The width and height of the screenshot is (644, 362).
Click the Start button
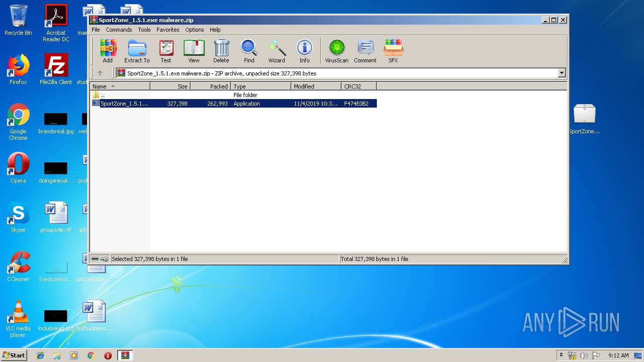point(14,355)
